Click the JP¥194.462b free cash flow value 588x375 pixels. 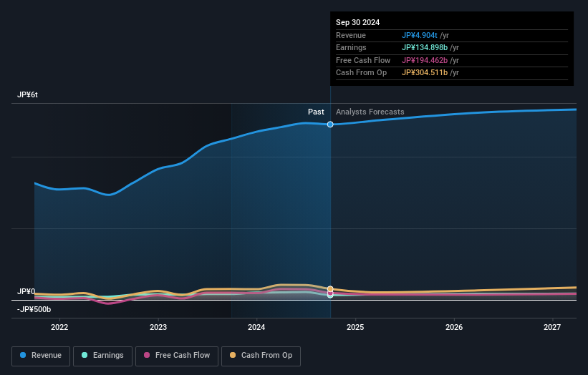(425, 60)
